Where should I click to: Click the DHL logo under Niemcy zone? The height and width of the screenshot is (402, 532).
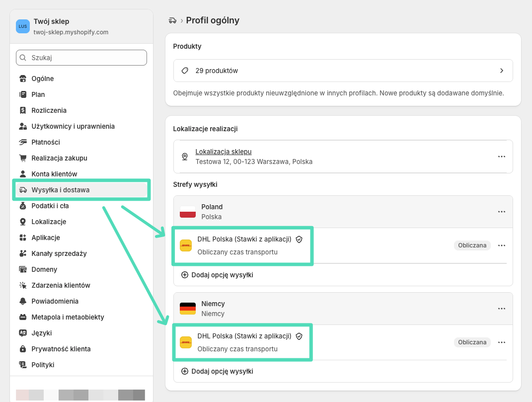click(186, 343)
